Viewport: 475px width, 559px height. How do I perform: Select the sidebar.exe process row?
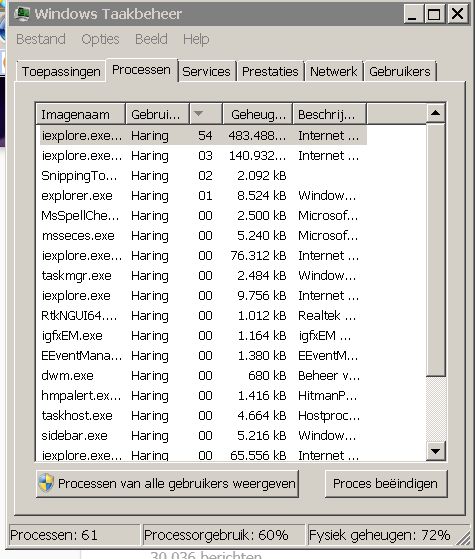coord(203,435)
